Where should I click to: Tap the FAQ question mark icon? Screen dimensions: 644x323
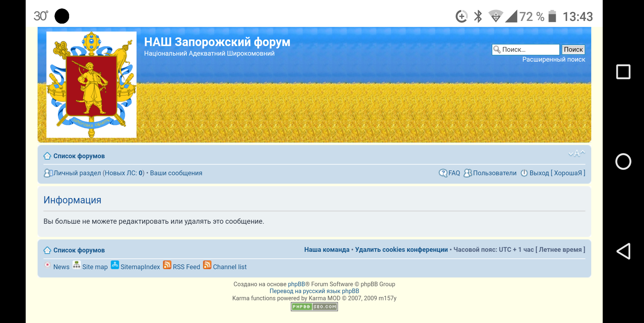[443, 173]
